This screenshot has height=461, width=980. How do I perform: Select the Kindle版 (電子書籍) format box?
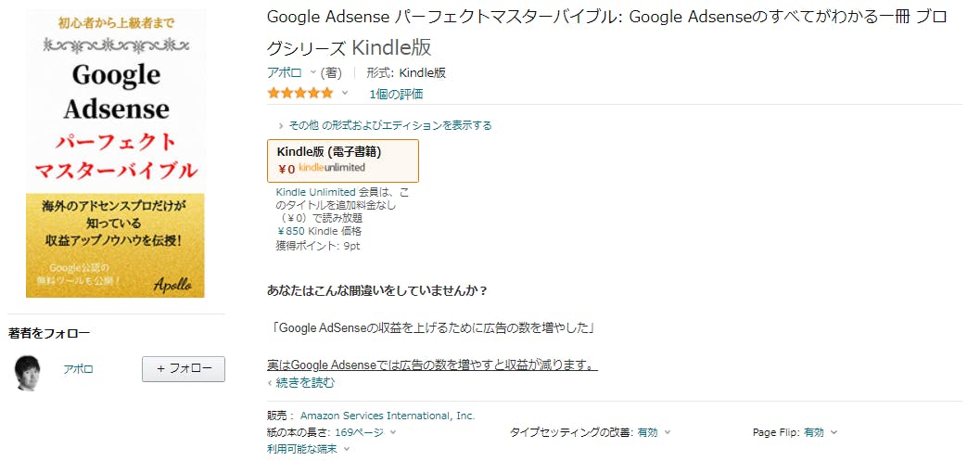click(x=343, y=160)
